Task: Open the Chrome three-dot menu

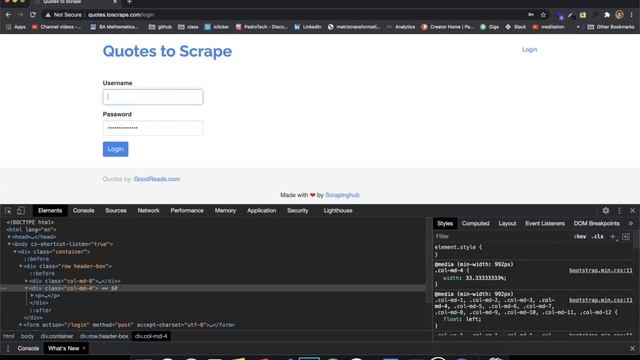Action: (631, 15)
